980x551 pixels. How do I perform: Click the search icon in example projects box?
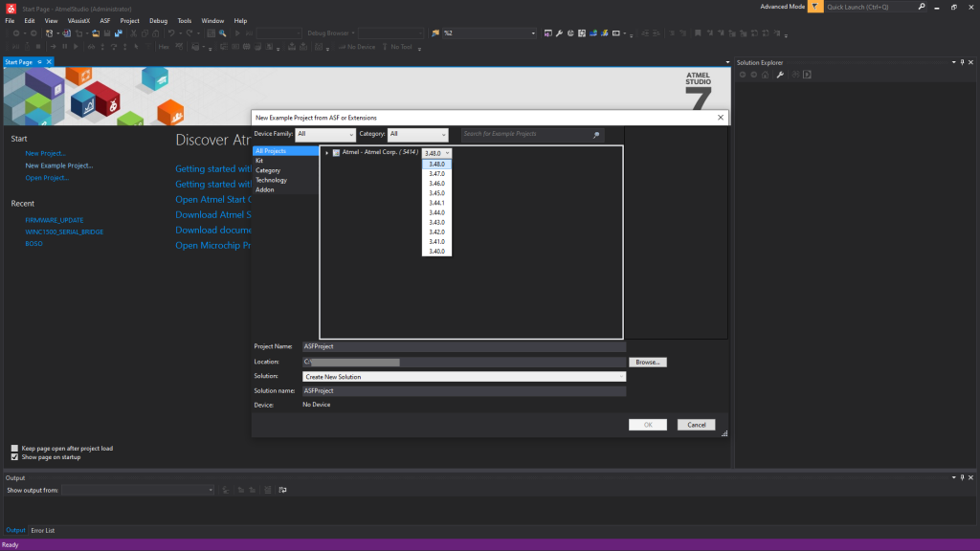point(596,134)
